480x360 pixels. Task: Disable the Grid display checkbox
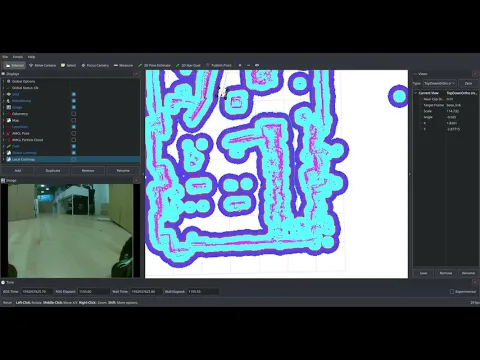tap(74, 94)
